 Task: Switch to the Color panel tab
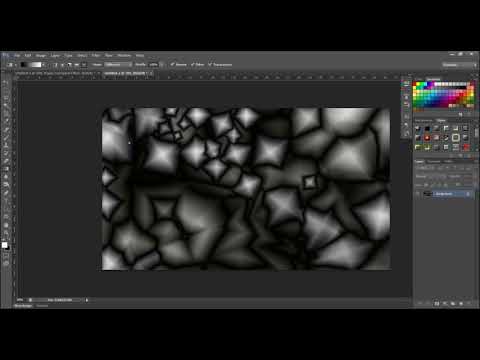click(x=419, y=79)
